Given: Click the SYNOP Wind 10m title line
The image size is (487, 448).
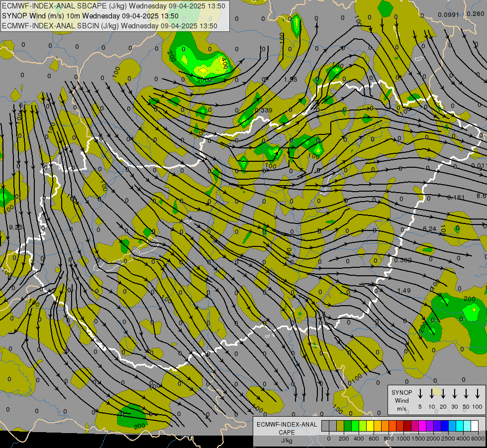Looking at the screenshot, I should point(90,16).
